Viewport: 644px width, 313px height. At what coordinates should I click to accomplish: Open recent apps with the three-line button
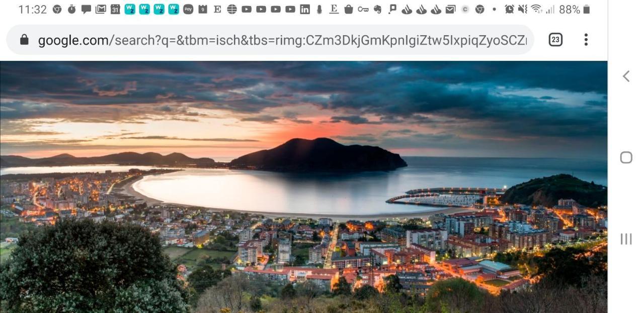pyautogui.click(x=626, y=239)
